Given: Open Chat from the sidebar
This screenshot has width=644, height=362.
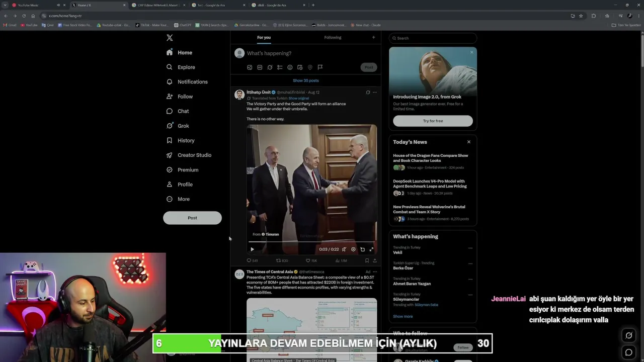Looking at the screenshot, I should pos(178,111).
